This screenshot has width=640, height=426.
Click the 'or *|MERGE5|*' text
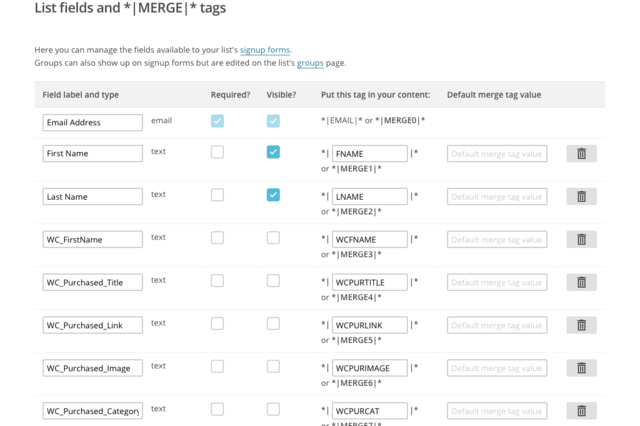pyautogui.click(x=351, y=340)
